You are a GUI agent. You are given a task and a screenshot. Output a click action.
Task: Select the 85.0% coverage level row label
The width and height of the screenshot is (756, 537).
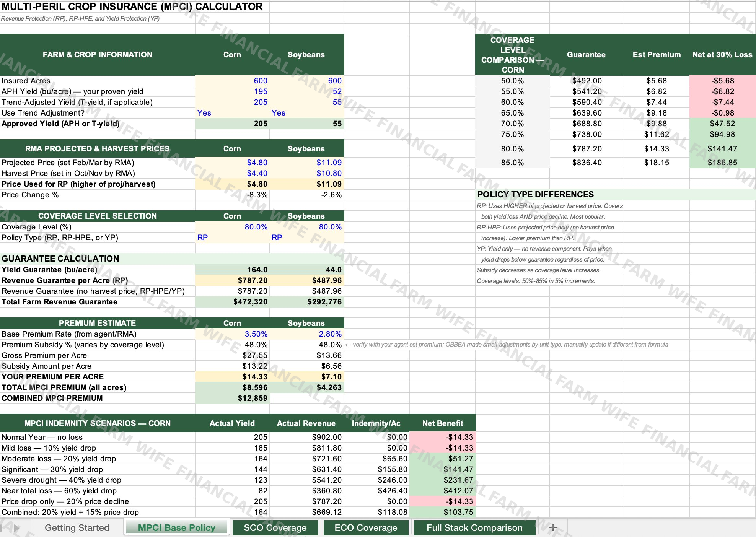[513, 163]
